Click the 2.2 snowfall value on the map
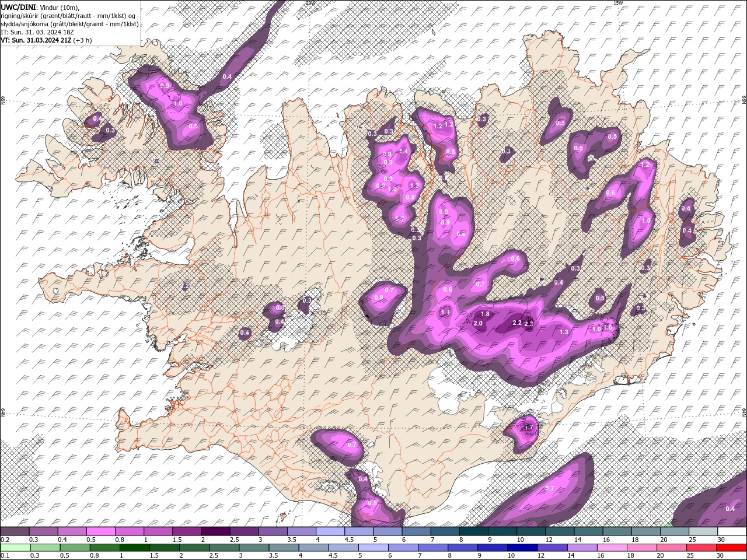Screen dimensions: 747x560 pyautogui.click(x=516, y=323)
